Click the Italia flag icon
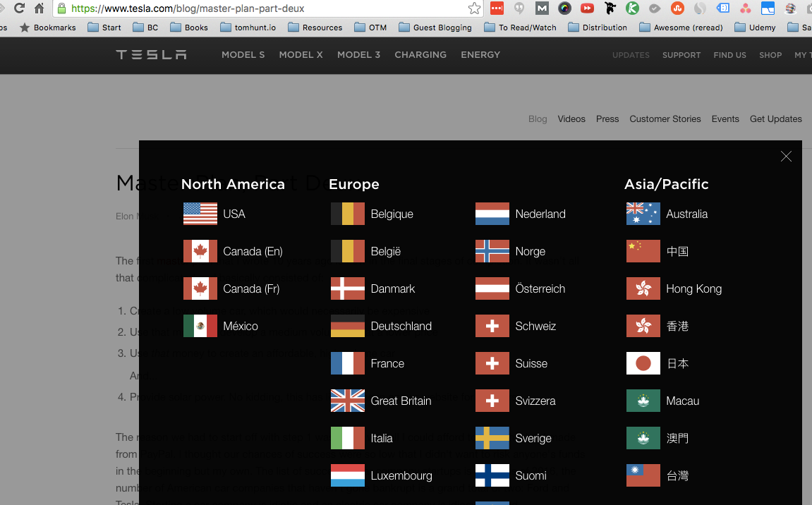Screen dimensions: 812x505 pyautogui.click(x=348, y=438)
